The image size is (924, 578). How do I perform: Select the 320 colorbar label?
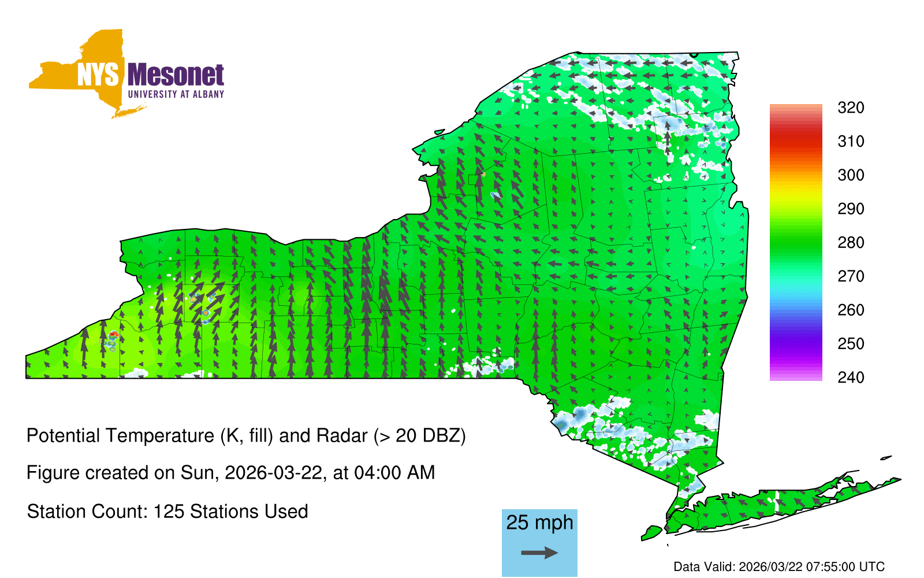click(x=851, y=108)
